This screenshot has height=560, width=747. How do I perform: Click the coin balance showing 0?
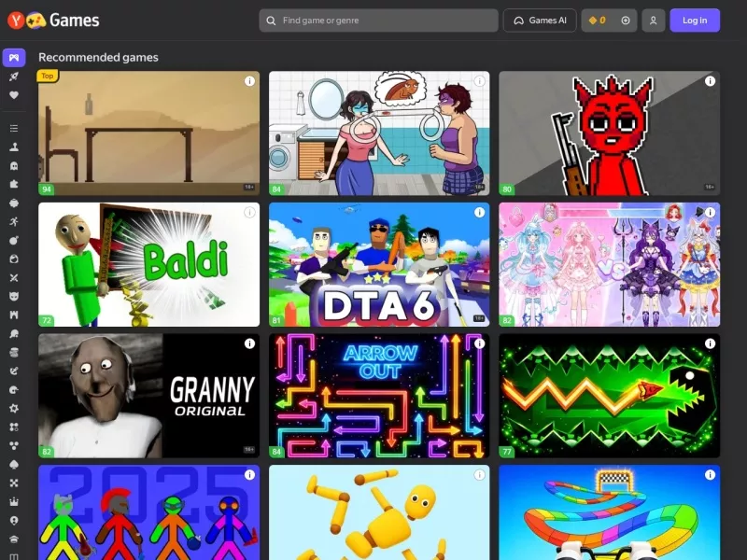coord(597,21)
